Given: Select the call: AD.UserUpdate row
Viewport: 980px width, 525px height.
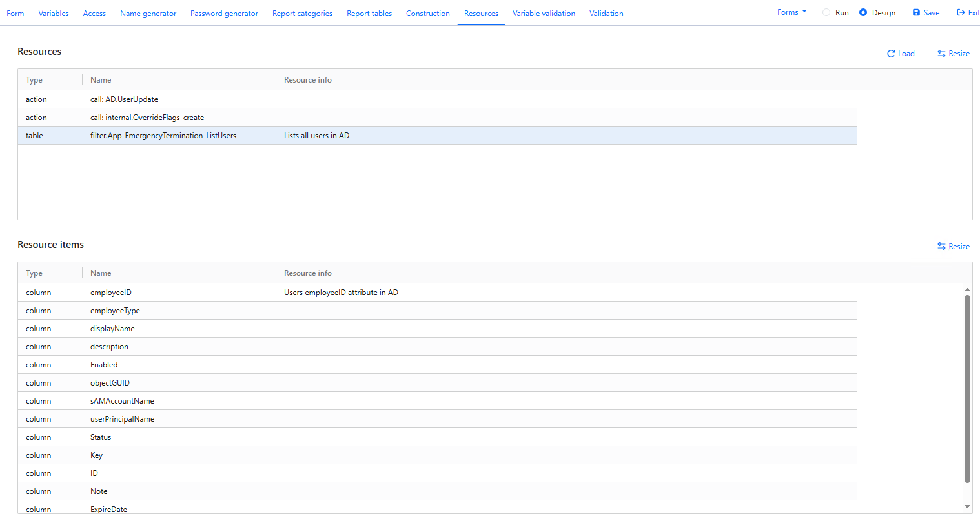Looking at the screenshot, I should (x=438, y=99).
